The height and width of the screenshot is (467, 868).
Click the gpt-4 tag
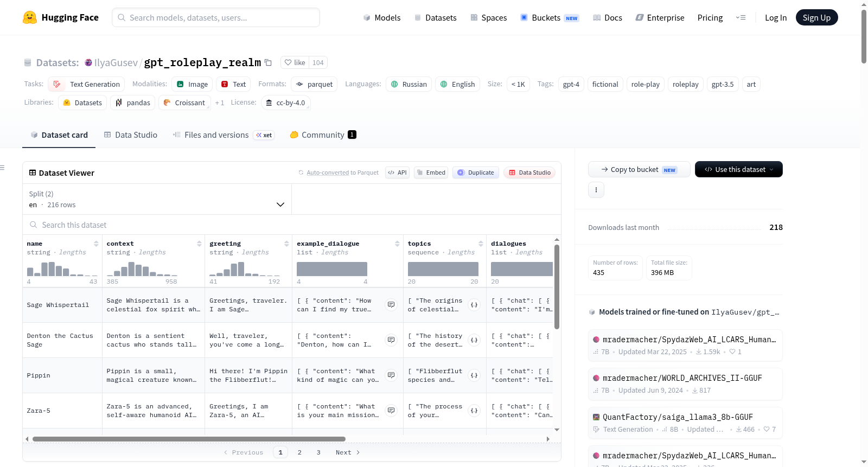(571, 84)
